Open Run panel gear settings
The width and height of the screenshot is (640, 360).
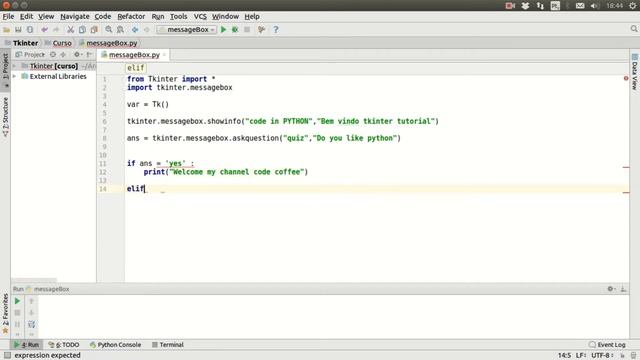pyautogui.click(x=611, y=289)
